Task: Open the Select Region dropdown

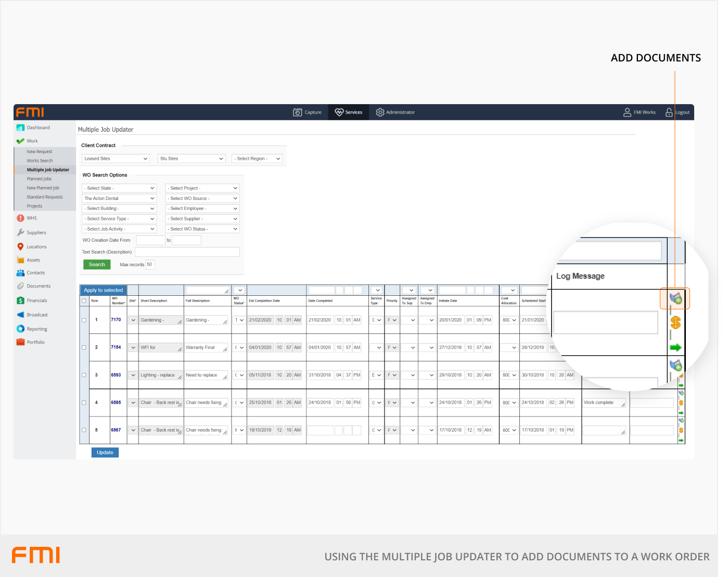Action: [x=257, y=159]
